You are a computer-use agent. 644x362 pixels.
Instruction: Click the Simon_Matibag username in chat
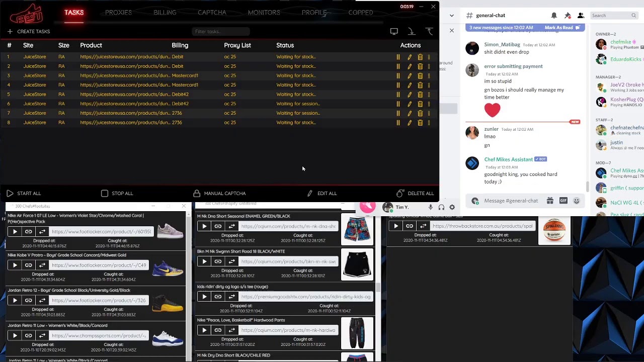[x=502, y=45]
